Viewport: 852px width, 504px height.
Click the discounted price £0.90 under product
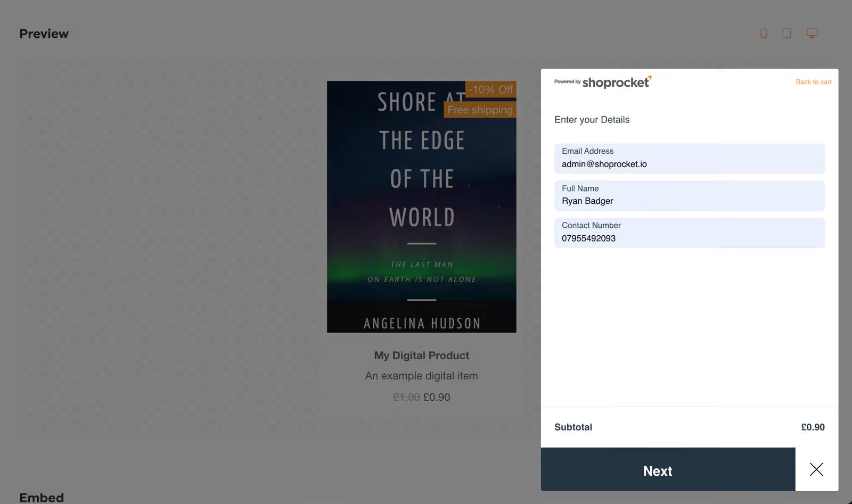point(437,397)
